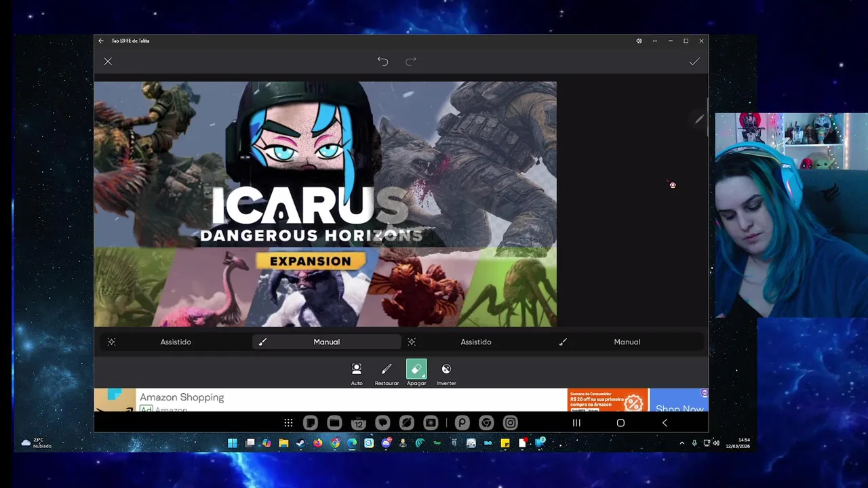This screenshot has width=868, height=488.
Task: Tap the Android home button
Action: click(620, 423)
